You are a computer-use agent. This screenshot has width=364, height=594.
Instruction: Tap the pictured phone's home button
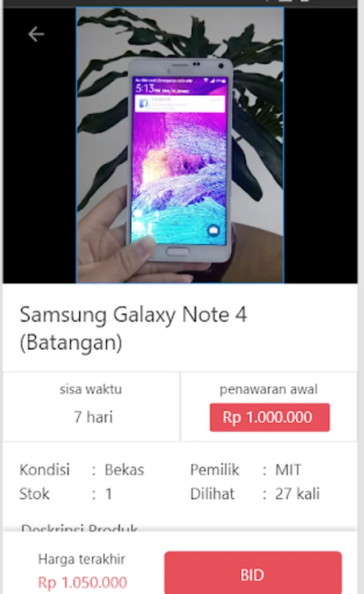177,251
